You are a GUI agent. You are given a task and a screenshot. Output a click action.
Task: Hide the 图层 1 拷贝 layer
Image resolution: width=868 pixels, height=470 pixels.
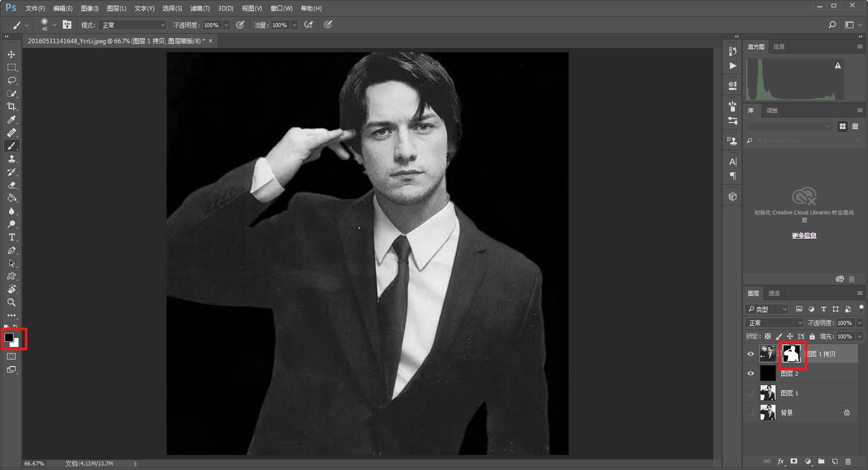click(x=750, y=354)
